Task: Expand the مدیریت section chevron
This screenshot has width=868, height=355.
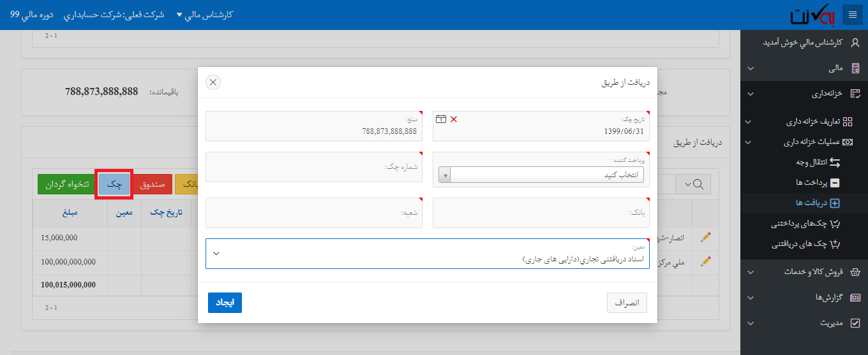Action: pyautogui.click(x=751, y=324)
